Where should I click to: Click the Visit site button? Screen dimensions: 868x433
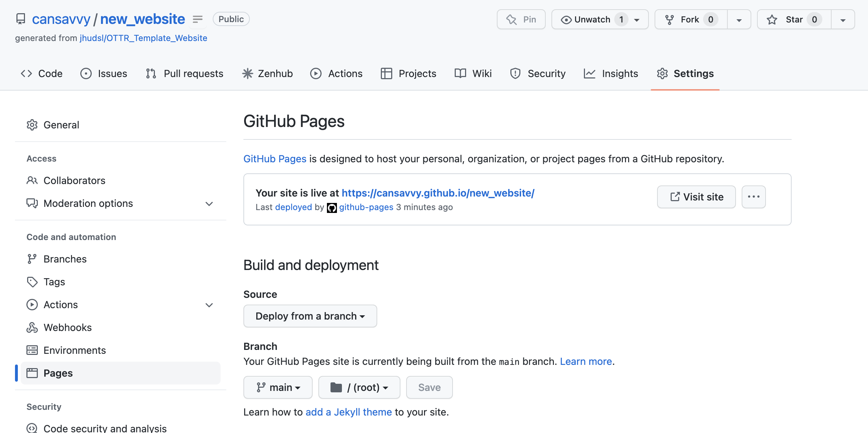pyautogui.click(x=696, y=197)
